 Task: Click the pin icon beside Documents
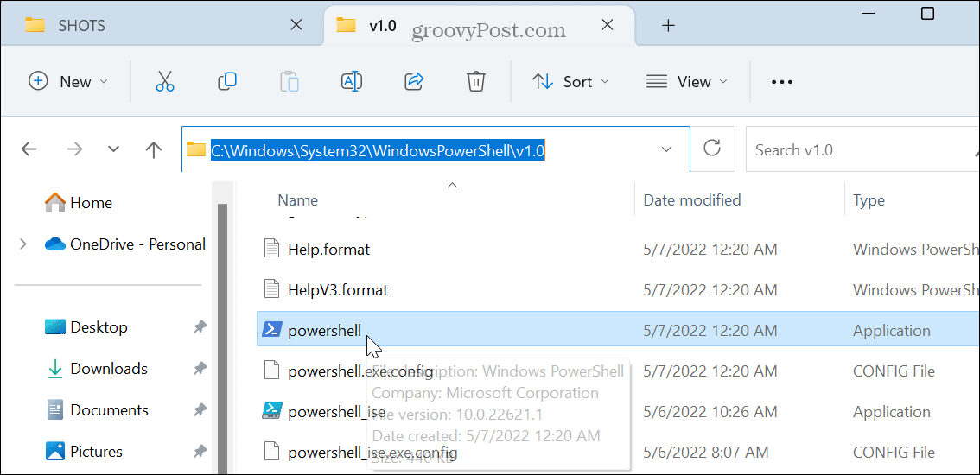click(200, 410)
